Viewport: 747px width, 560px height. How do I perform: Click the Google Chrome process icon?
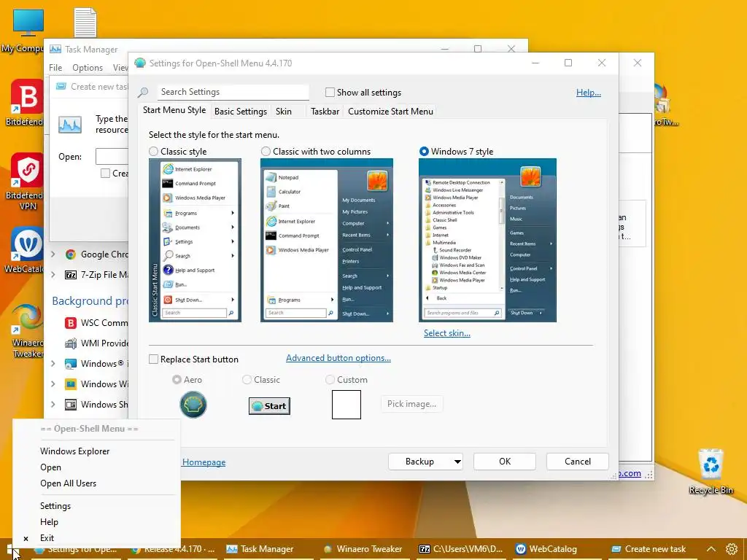coord(71,254)
